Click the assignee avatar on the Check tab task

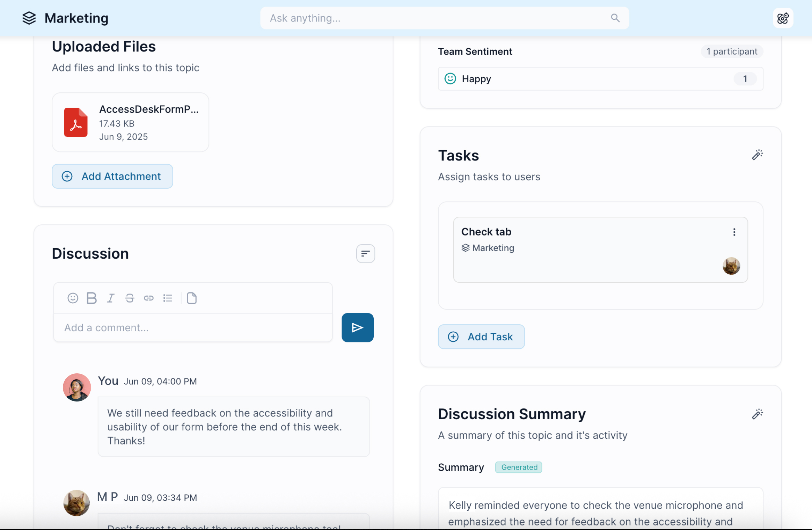(x=732, y=266)
